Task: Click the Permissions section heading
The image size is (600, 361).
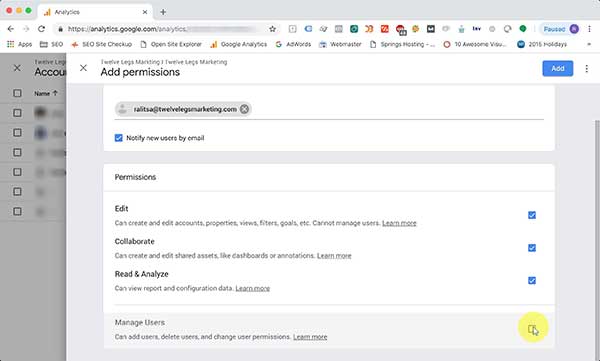Action: pos(135,177)
